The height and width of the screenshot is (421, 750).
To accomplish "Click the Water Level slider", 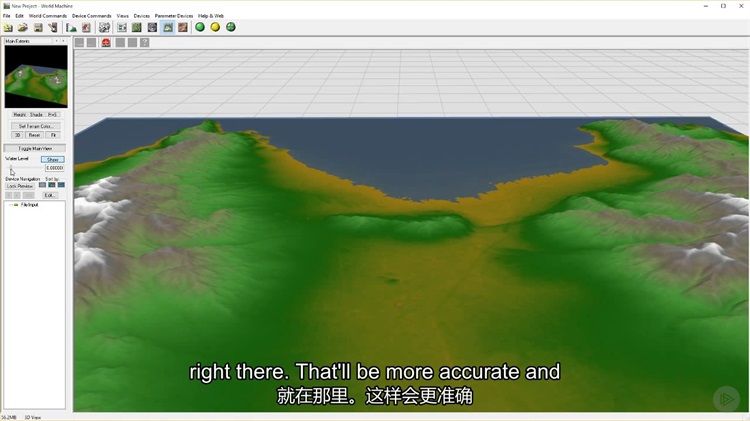I will coord(23,168).
